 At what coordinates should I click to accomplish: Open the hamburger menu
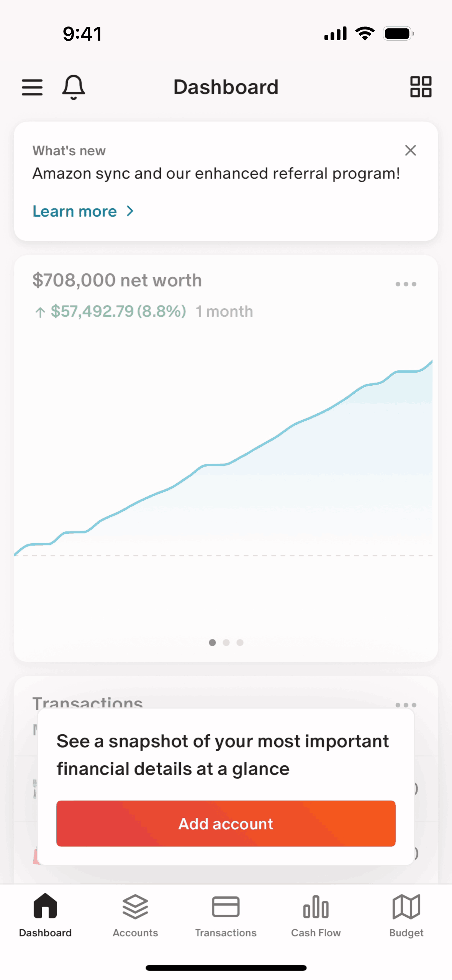point(32,87)
